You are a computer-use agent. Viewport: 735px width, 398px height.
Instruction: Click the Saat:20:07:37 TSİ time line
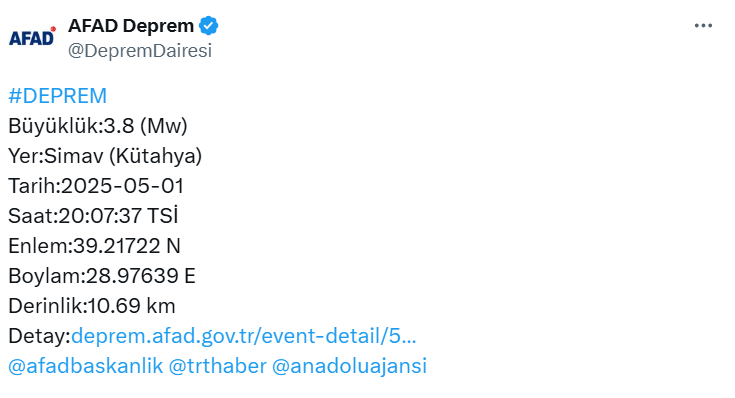(93, 216)
